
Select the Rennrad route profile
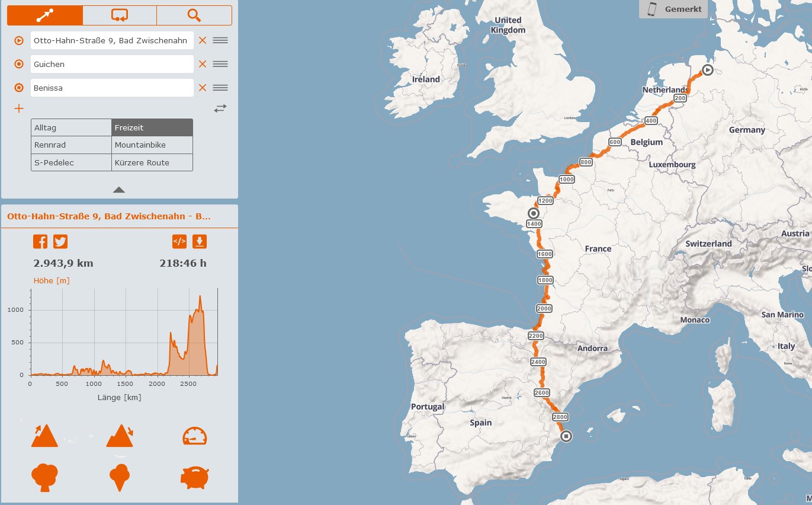point(71,145)
